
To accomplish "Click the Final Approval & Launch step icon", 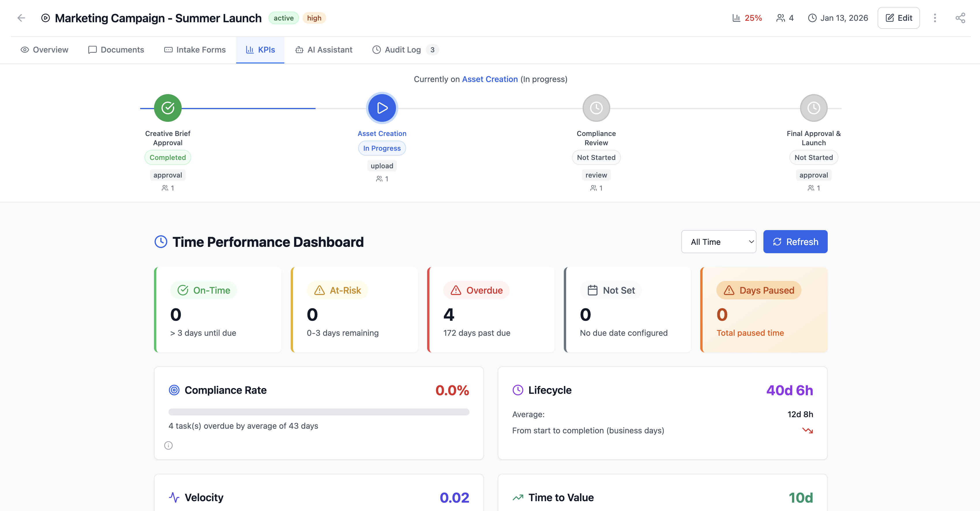I will [x=813, y=108].
